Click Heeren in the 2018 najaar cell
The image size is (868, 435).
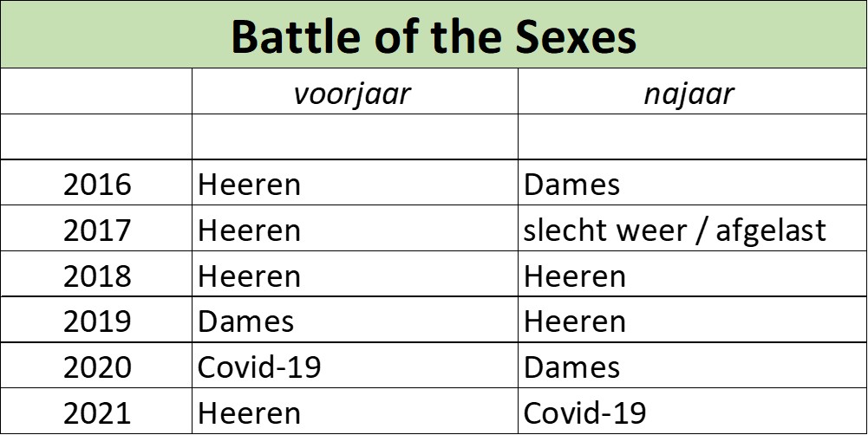pos(575,276)
